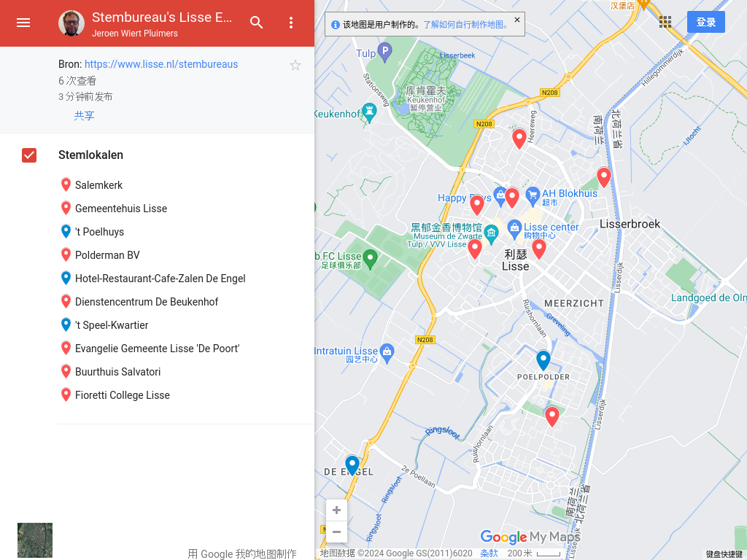Zoom out using the minus control
Viewport: 747px width, 560px height.
[336, 532]
